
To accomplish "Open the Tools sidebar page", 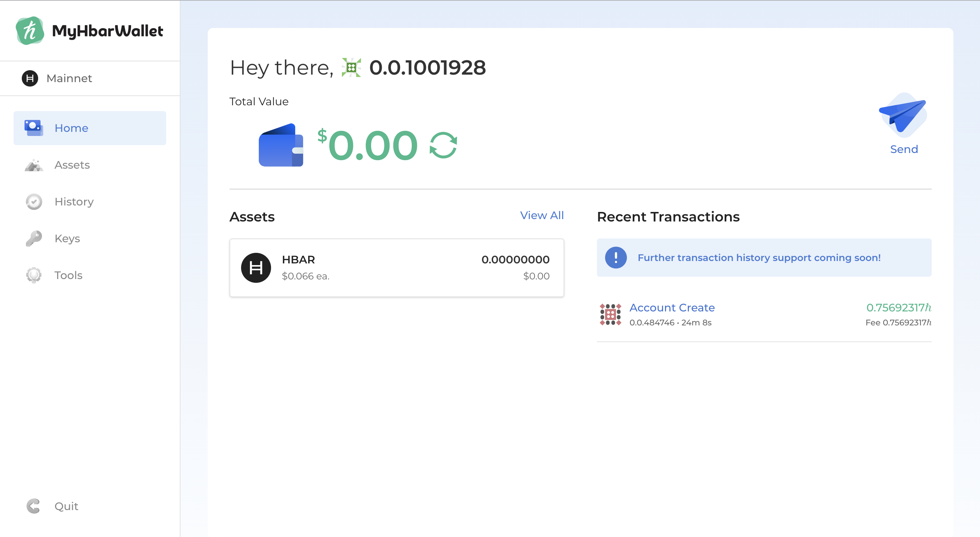I will (x=68, y=275).
